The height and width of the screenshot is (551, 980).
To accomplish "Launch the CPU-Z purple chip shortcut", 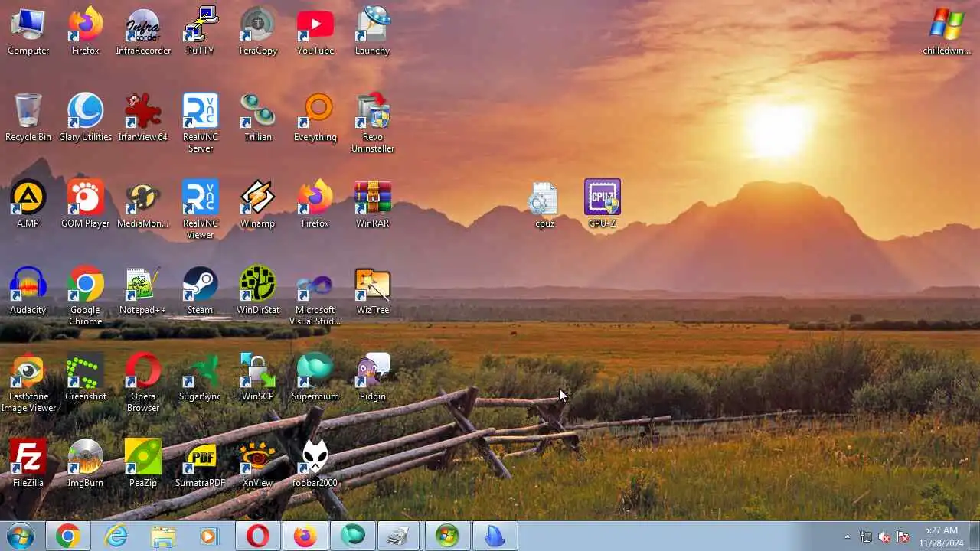I will [603, 204].
